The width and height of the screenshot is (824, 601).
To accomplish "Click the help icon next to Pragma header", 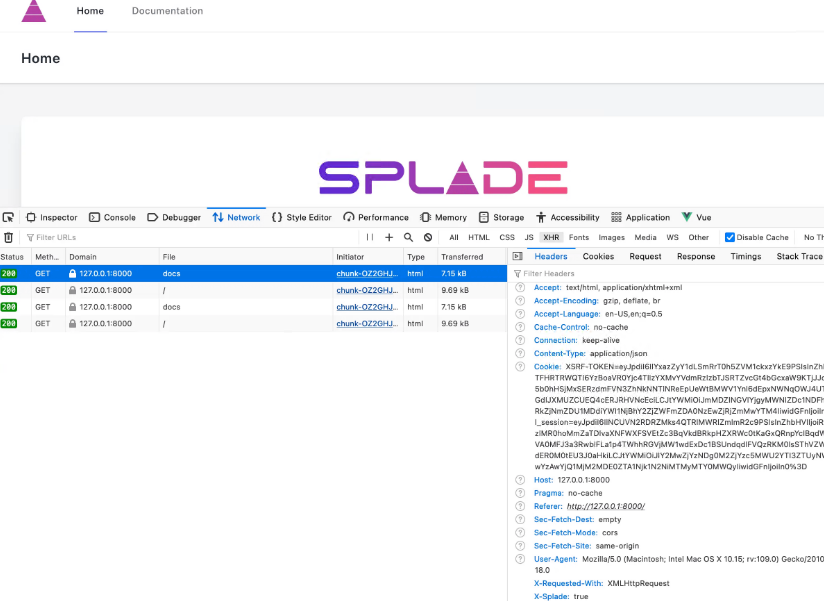I will pos(520,493).
